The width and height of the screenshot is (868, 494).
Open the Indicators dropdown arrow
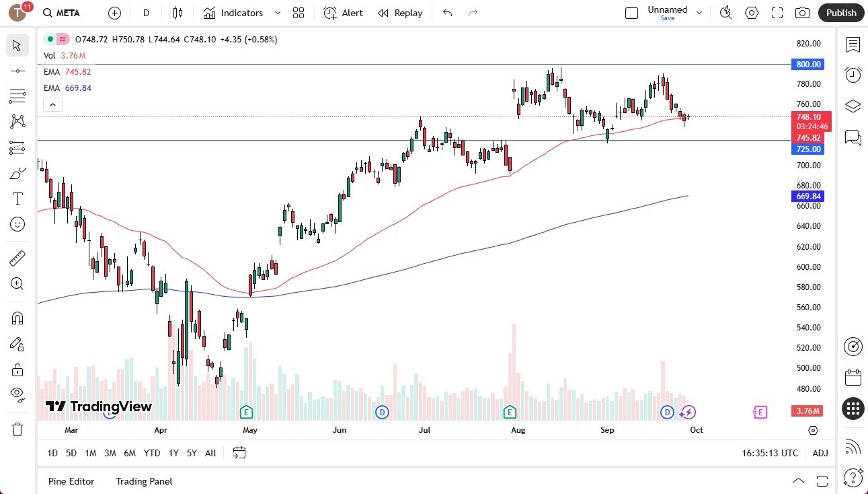276,13
